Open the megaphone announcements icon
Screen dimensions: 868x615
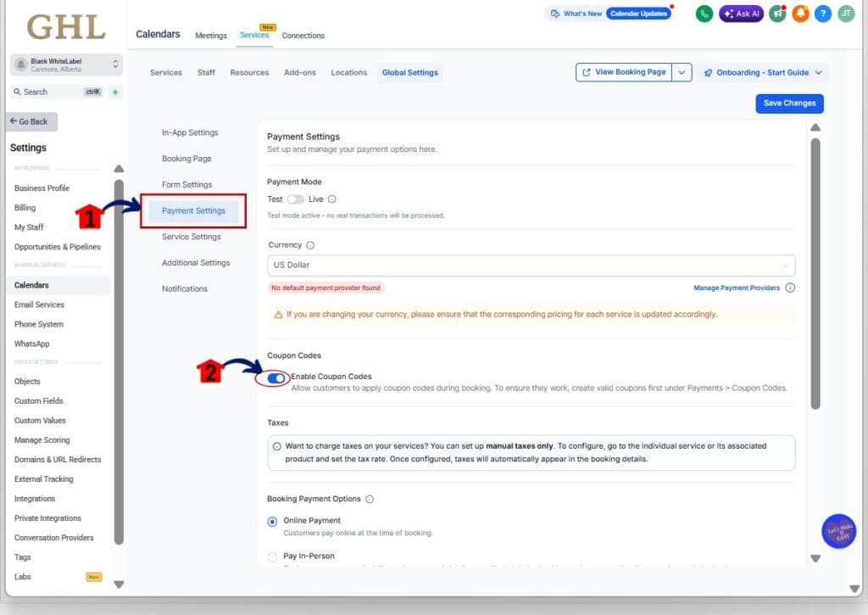tap(776, 14)
